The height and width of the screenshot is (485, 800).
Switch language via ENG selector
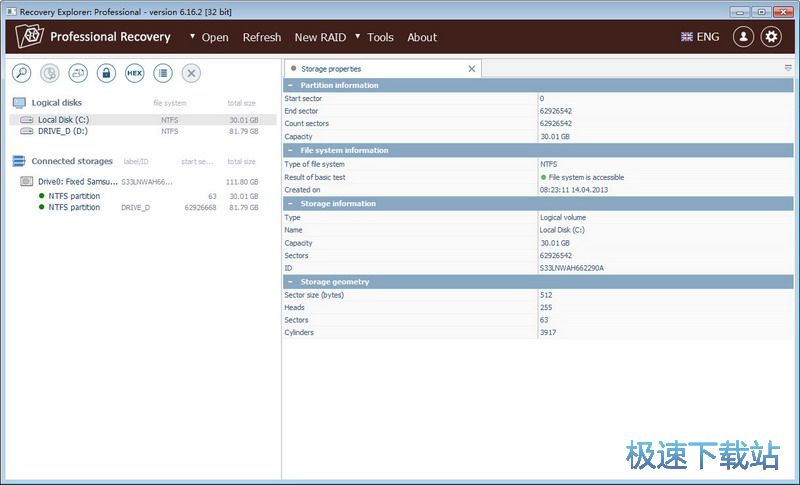tap(700, 37)
